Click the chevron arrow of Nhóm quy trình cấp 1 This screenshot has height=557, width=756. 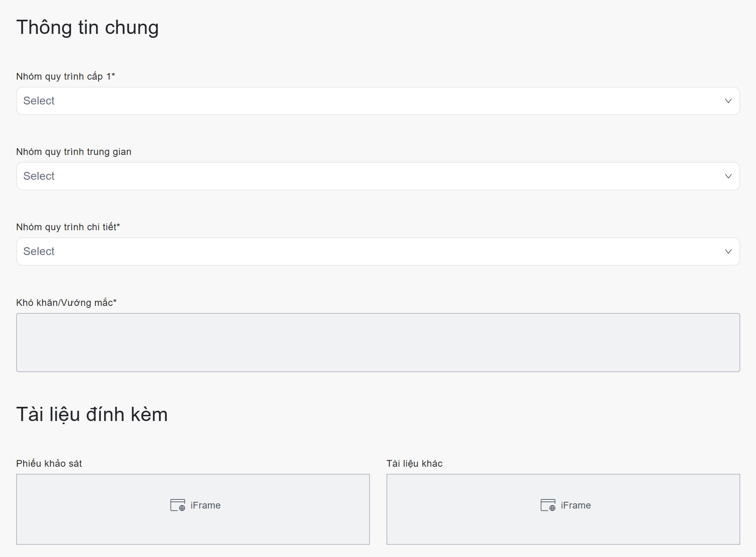[728, 101]
